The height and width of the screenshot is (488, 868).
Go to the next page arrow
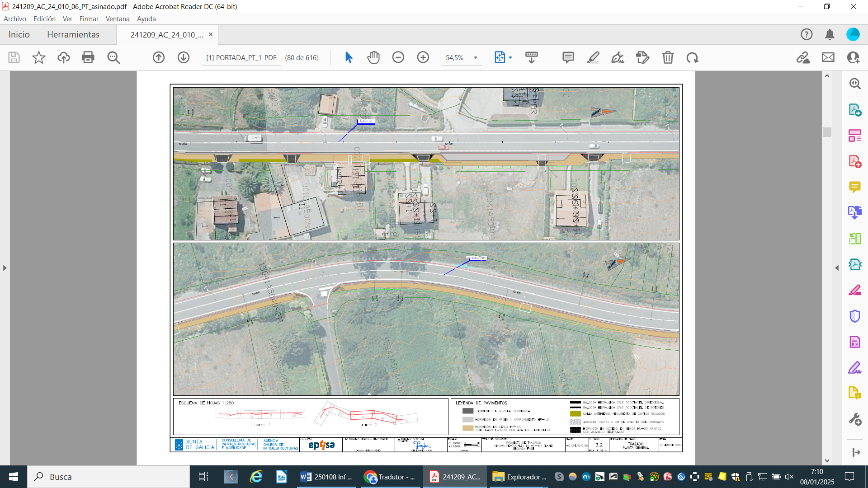pos(184,57)
